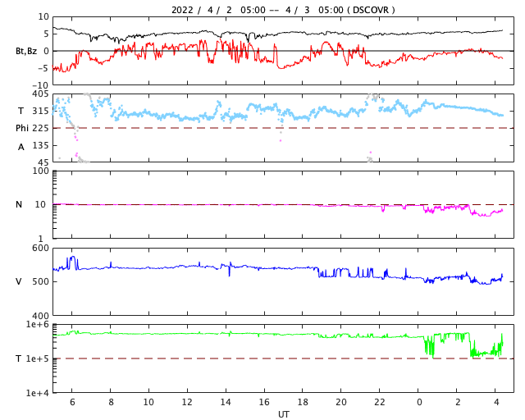Click the V speed axis label
The width and height of the screenshot is (525, 420).
(x=19, y=281)
